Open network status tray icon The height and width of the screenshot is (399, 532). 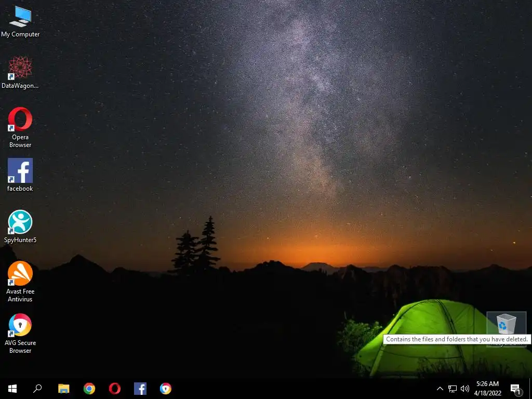[453, 389]
